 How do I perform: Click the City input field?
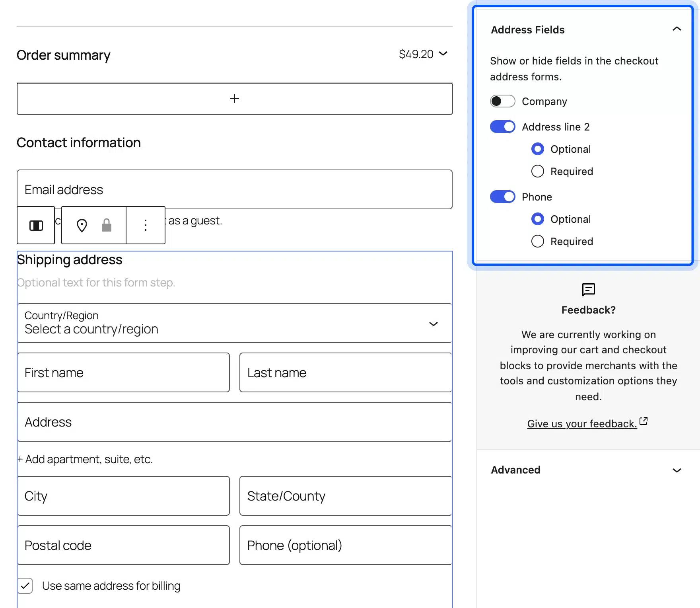124,496
